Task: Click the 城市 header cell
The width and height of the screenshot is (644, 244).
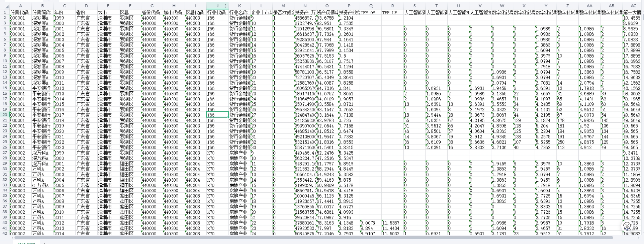Action: point(108,12)
